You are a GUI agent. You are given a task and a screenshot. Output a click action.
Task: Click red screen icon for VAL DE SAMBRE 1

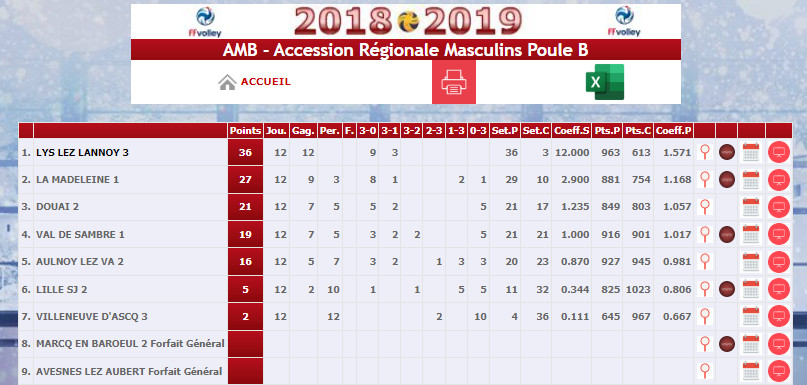pos(778,234)
